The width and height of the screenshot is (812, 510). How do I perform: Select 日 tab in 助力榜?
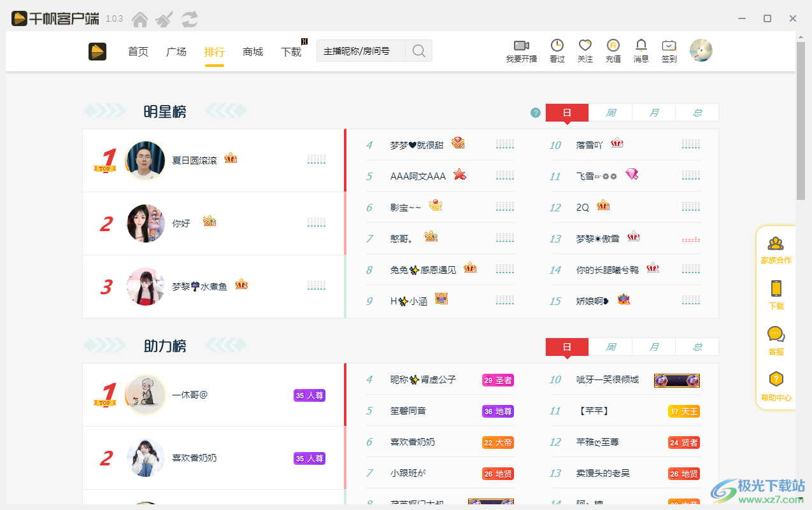pyautogui.click(x=567, y=347)
